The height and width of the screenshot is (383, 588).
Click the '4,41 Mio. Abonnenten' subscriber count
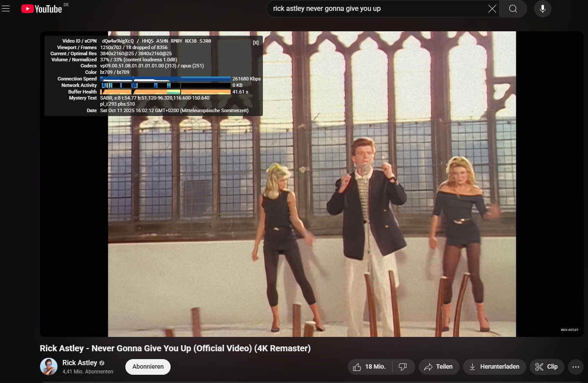pyautogui.click(x=88, y=372)
